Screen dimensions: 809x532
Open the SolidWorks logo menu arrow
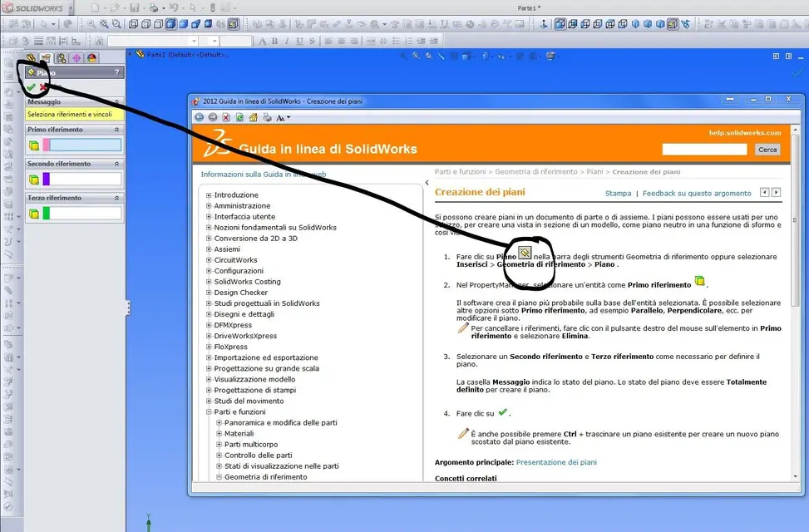point(71,8)
